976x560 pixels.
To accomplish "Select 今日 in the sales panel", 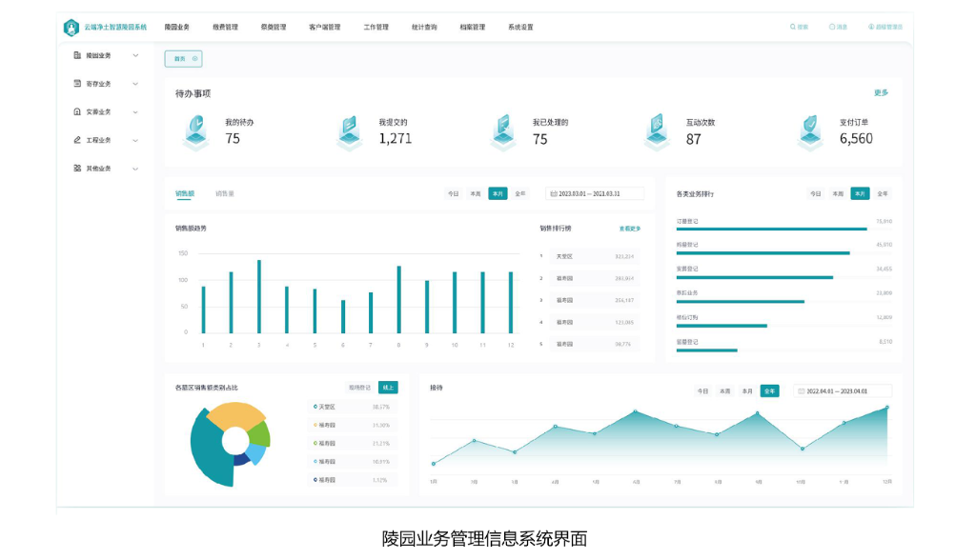I will click(453, 194).
